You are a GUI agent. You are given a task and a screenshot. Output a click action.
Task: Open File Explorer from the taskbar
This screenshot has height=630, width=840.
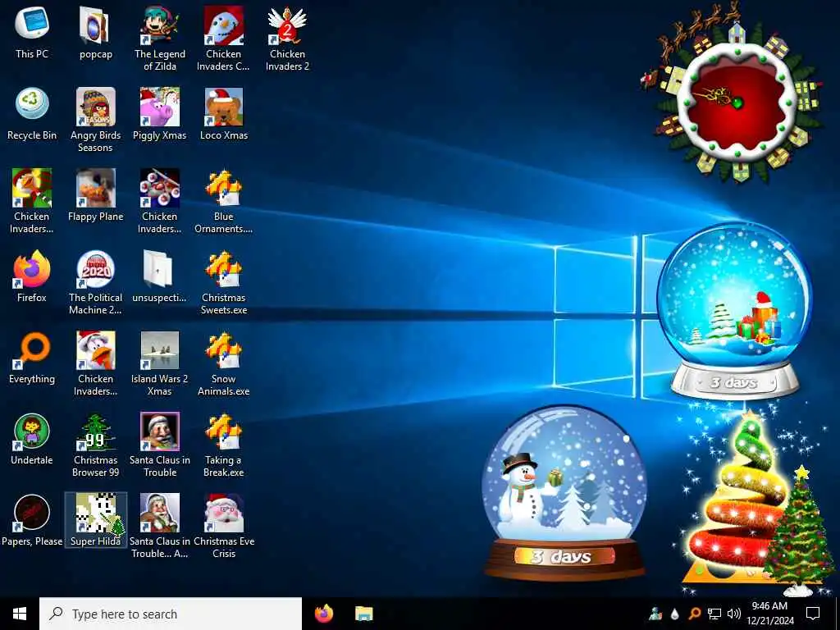point(364,614)
